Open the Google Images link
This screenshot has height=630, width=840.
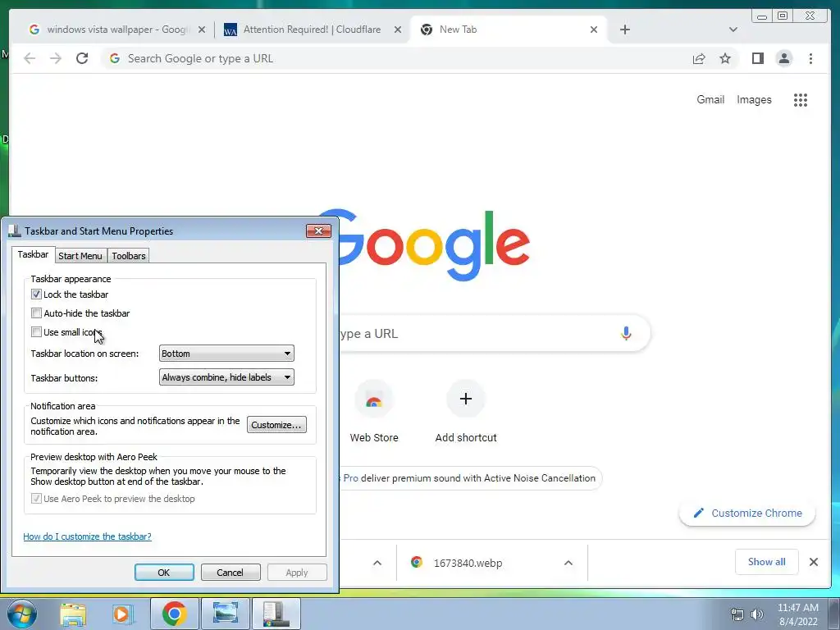tap(754, 99)
